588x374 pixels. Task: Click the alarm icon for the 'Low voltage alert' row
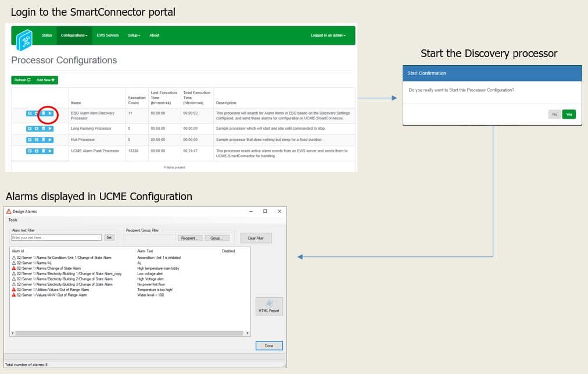14,274
